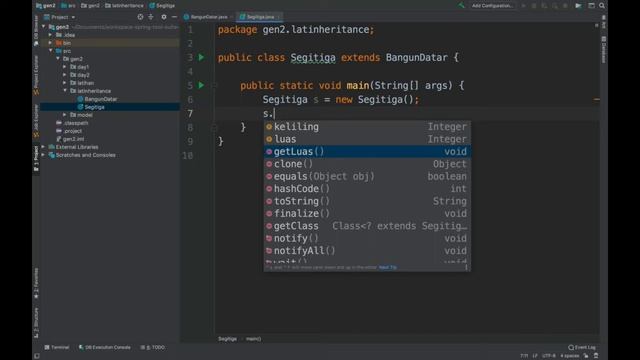Collapse the src folder
Image resolution: width=640 pixels, height=360 pixels.
(x=51, y=51)
